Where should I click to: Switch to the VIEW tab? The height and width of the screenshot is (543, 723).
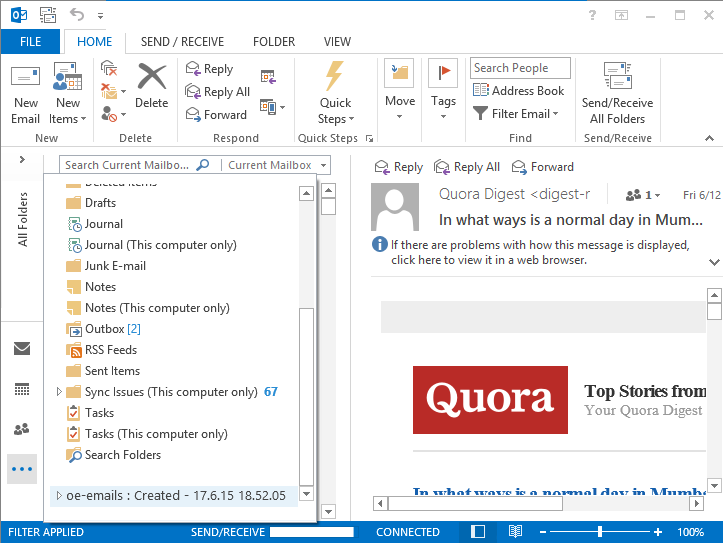point(337,42)
